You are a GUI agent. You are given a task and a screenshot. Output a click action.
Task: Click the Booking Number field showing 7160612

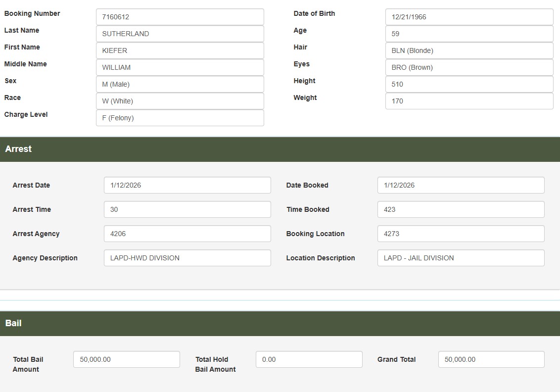coord(180,17)
